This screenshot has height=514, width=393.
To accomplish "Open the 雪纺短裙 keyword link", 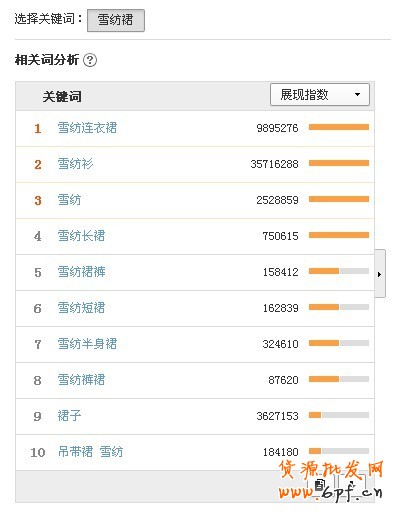I will point(81,308).
